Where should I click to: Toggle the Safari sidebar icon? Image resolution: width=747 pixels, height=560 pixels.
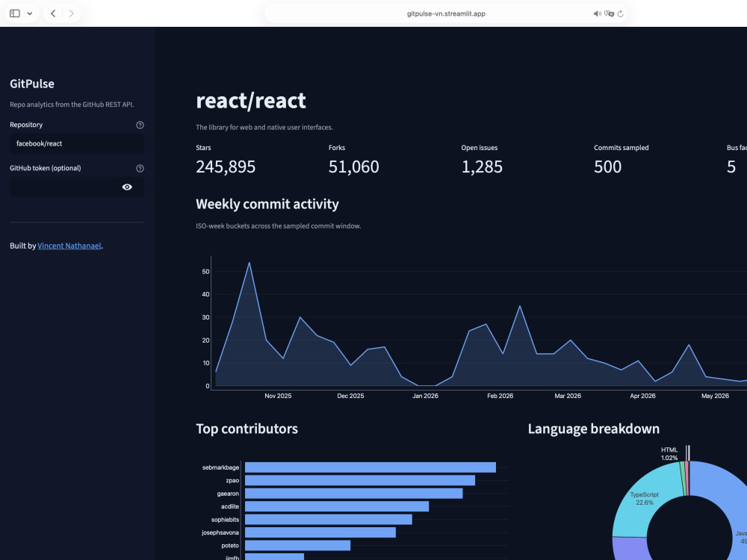coord(15,13)
